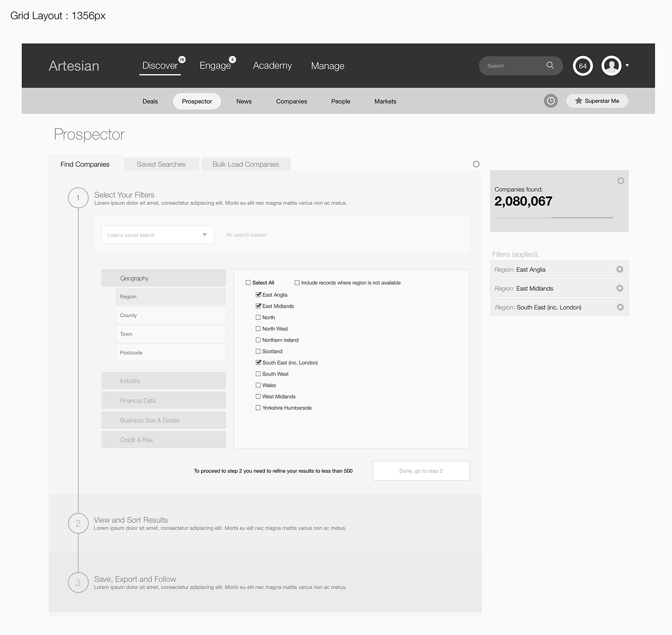Open the 64 notifications counter badge

(582, 66)
